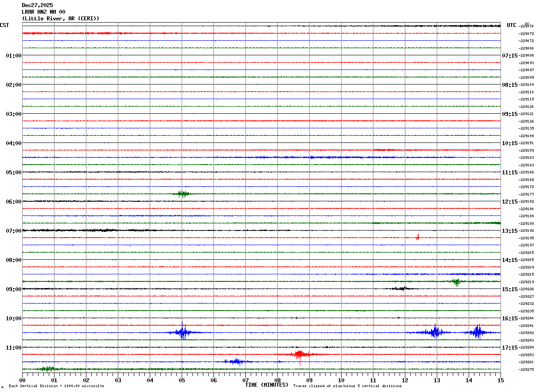Select the offset value -229121

[527, 114]
